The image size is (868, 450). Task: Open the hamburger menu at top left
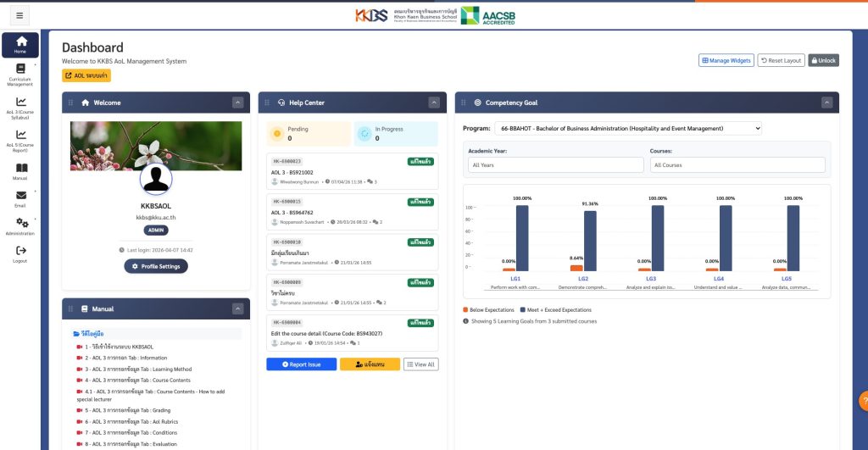pos(19,15)
